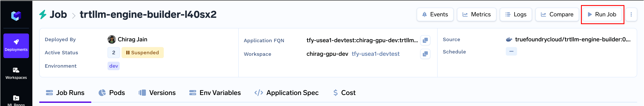Screen dimensions: 644x106
Task: View the job Logs
Action: point(516,14)
